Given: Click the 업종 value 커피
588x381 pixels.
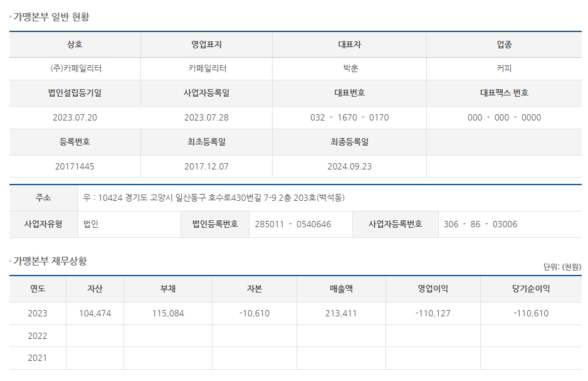Looking at the screenshot, I should point(504,68).
